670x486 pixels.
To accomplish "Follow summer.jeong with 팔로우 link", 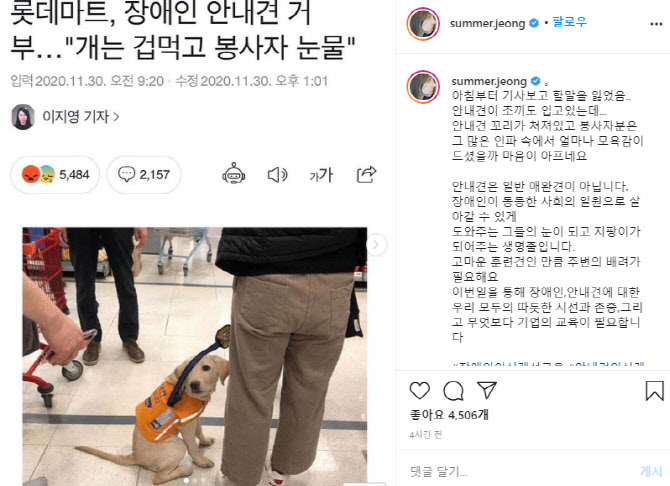I will tap(570, 22).
